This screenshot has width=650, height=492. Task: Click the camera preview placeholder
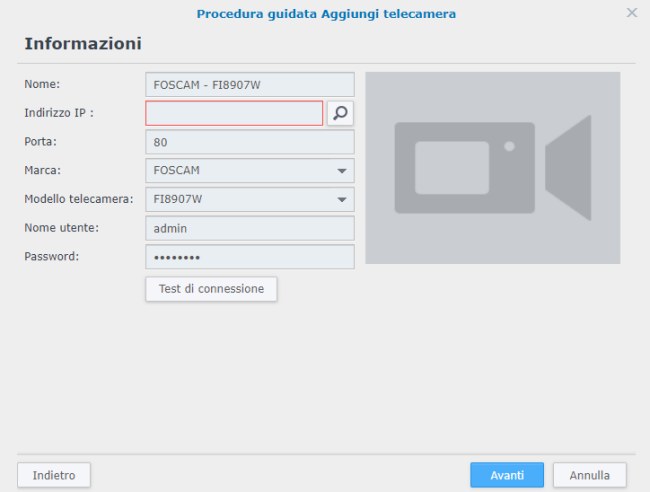click(x=492, y=168)
